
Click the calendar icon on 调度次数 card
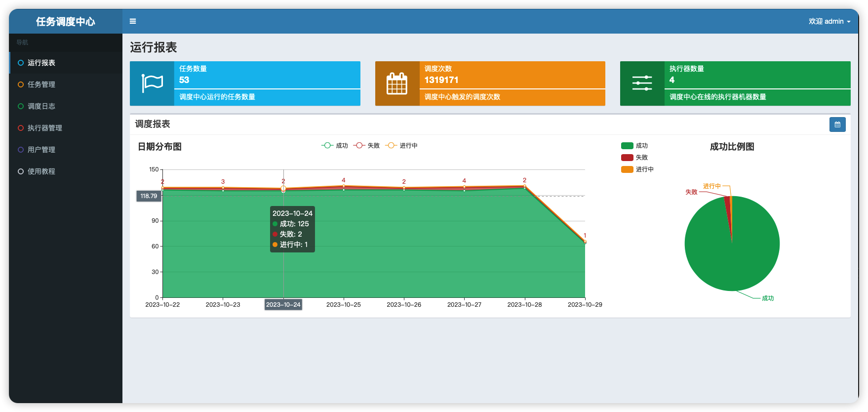(x=397, y=83)
